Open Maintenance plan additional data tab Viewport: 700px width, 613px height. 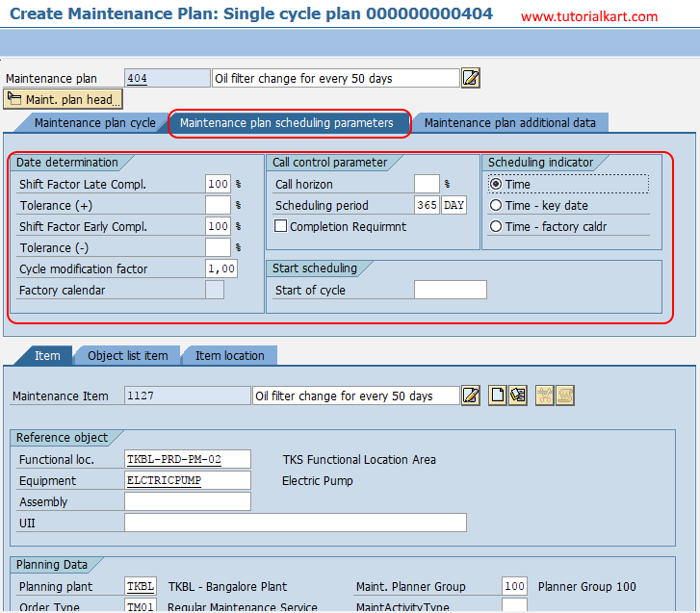[509, 122]
